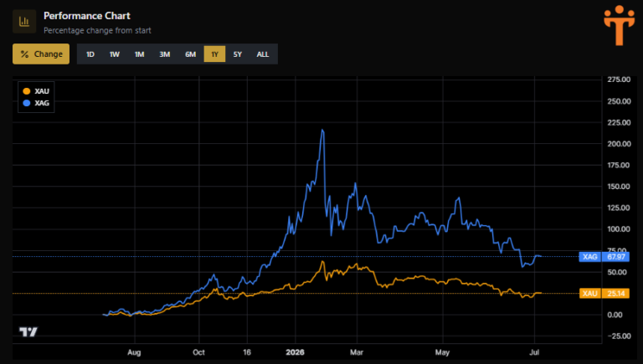Viewport: 643px width, 364px height.
Task: Click the 200.00 y-axis value
Action: point(619,144)
